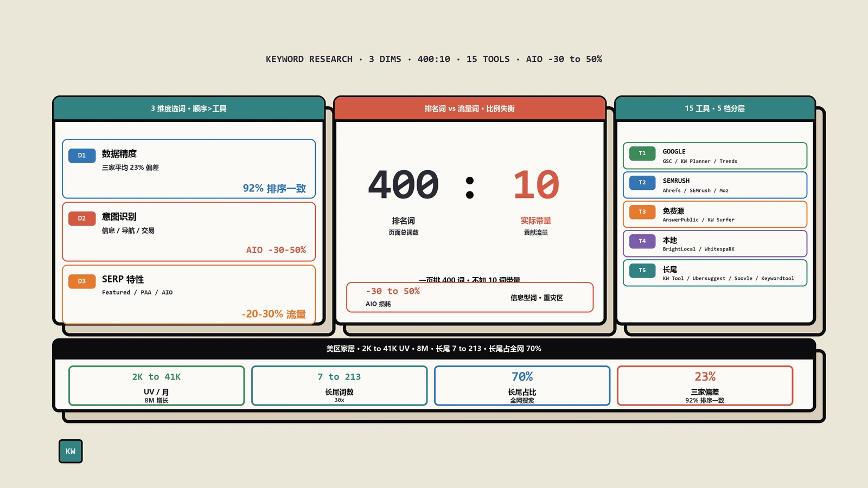Open the 2K to 41K stat card
868x488 pixels.
coord(157,386)
